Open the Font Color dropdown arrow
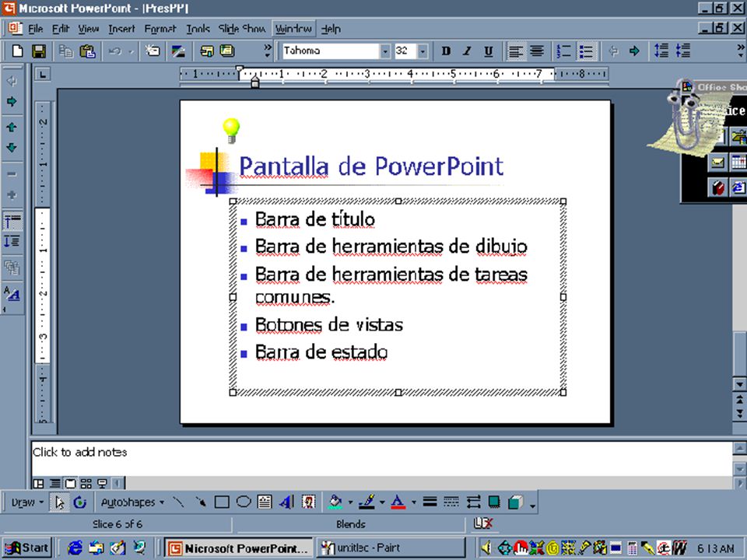This screenshot has width=747, height=560. point(413,503)
